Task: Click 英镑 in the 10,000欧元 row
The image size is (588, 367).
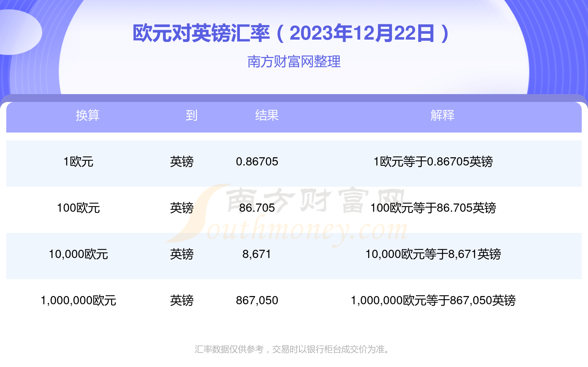Action: [182, 254]
